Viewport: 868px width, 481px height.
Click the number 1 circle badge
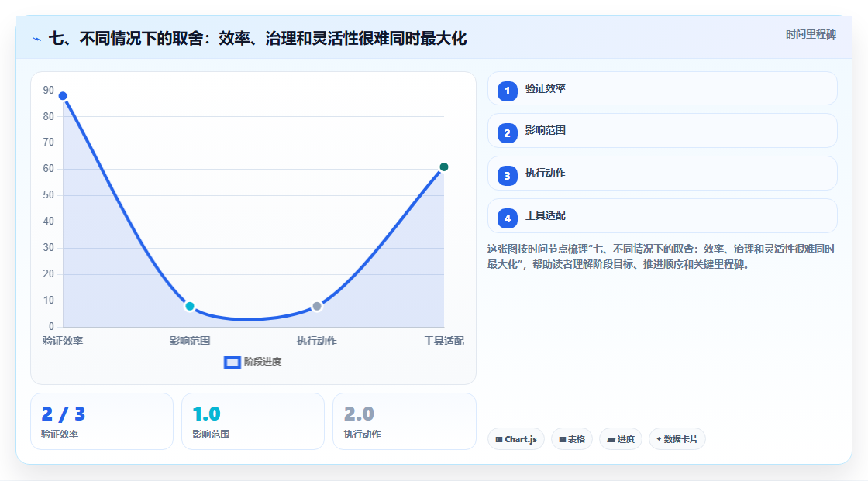click(x=507, y=91)
